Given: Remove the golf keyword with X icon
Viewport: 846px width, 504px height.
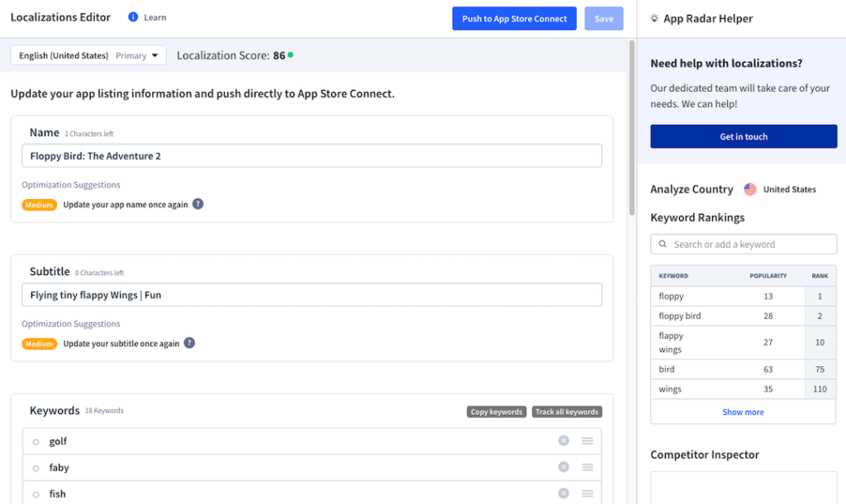Looking at the screenshot, I should (563, 441).
